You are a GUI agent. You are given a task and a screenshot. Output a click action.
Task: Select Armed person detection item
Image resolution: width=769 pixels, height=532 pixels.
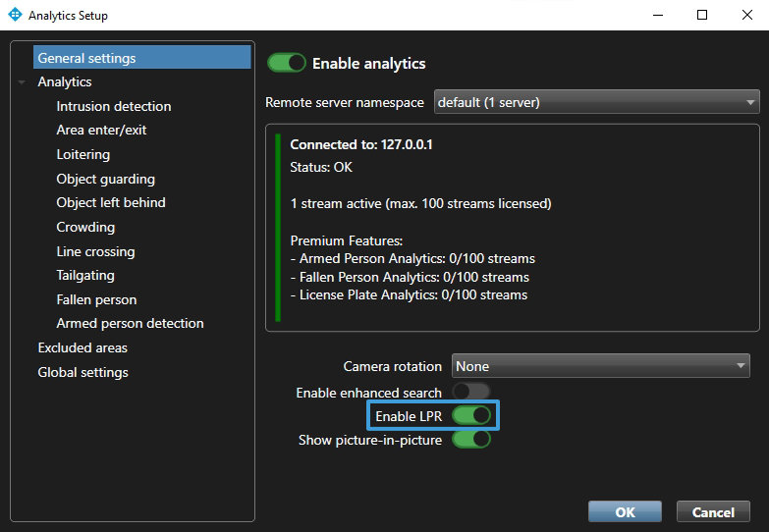[130, 323]
